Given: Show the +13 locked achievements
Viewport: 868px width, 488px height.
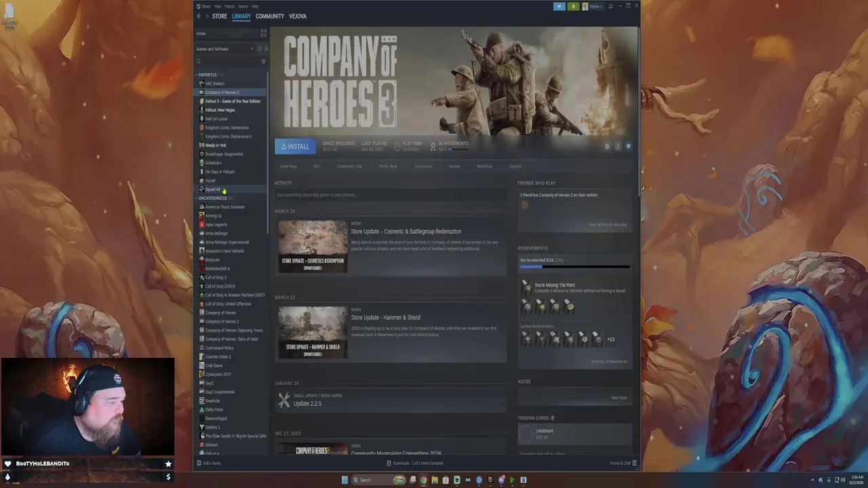Looking at the screenshot, I should [x=611, y=339].
